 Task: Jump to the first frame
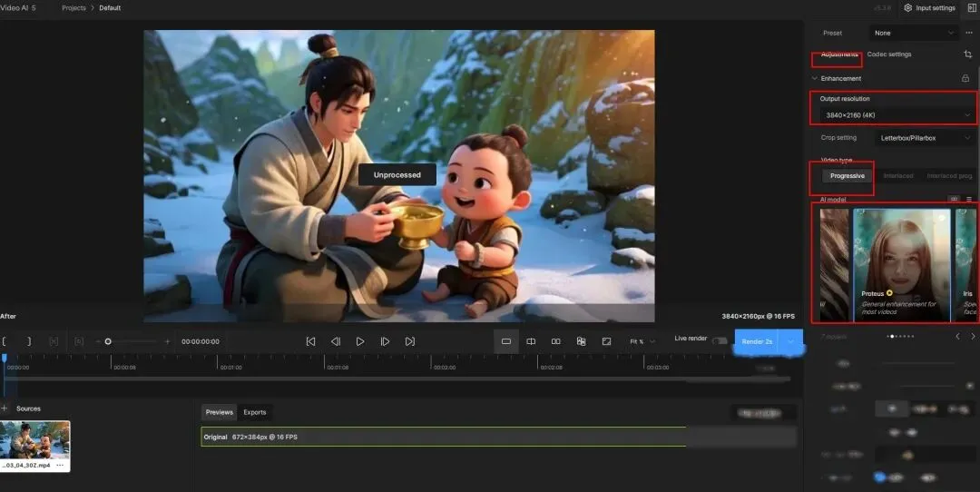(x=310, y=341)
